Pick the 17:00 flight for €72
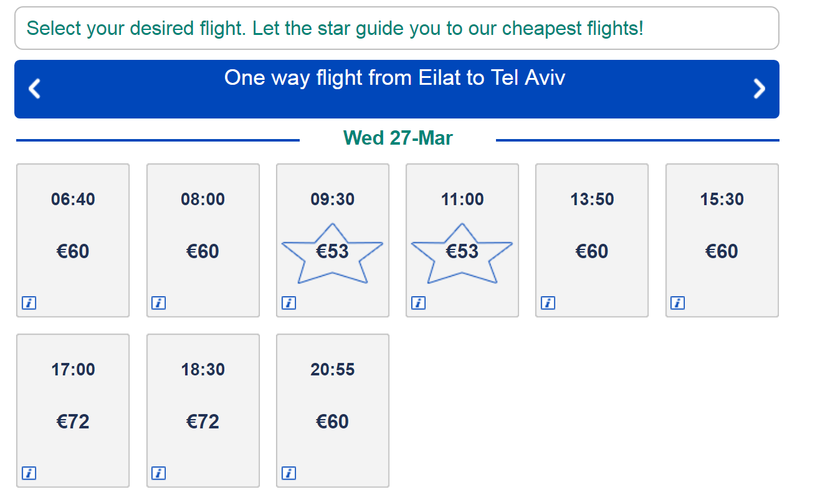820x497 pixels. pos(73,410)
